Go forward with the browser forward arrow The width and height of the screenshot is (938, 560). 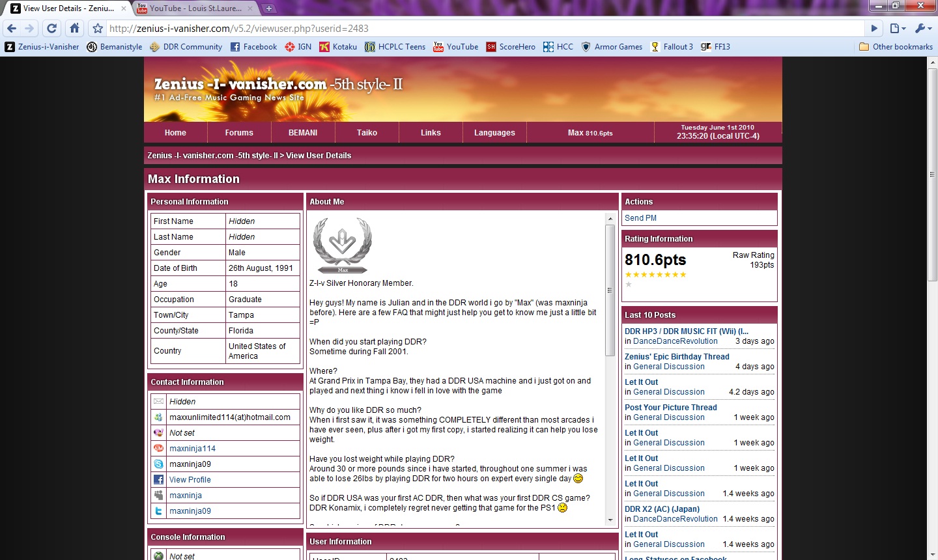point(29,28)
